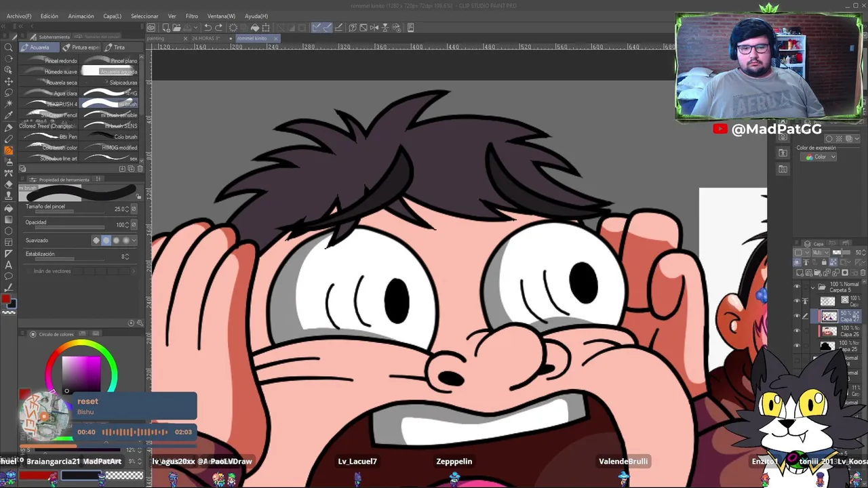Open the save dropdown arrow in command bar

click(x=196, y=28)
